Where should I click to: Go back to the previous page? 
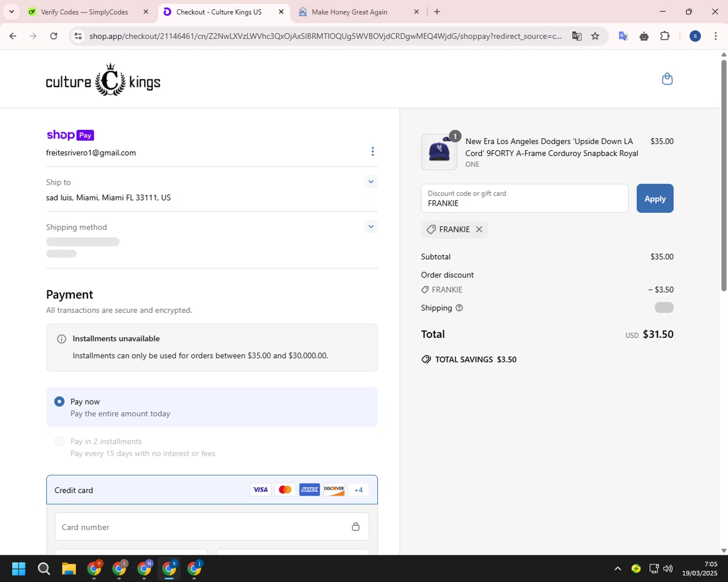coord(13,36)
